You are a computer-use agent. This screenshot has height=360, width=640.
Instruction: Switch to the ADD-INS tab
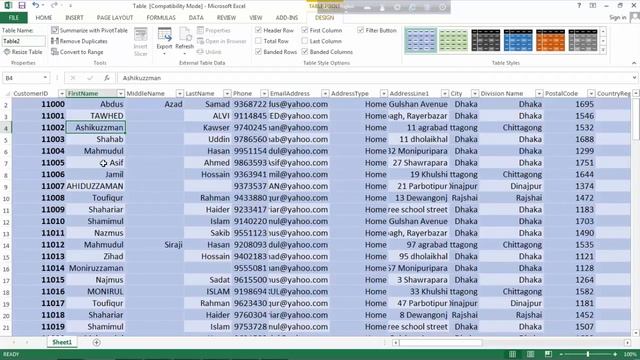pyautogui.click(x=287, y=18)
